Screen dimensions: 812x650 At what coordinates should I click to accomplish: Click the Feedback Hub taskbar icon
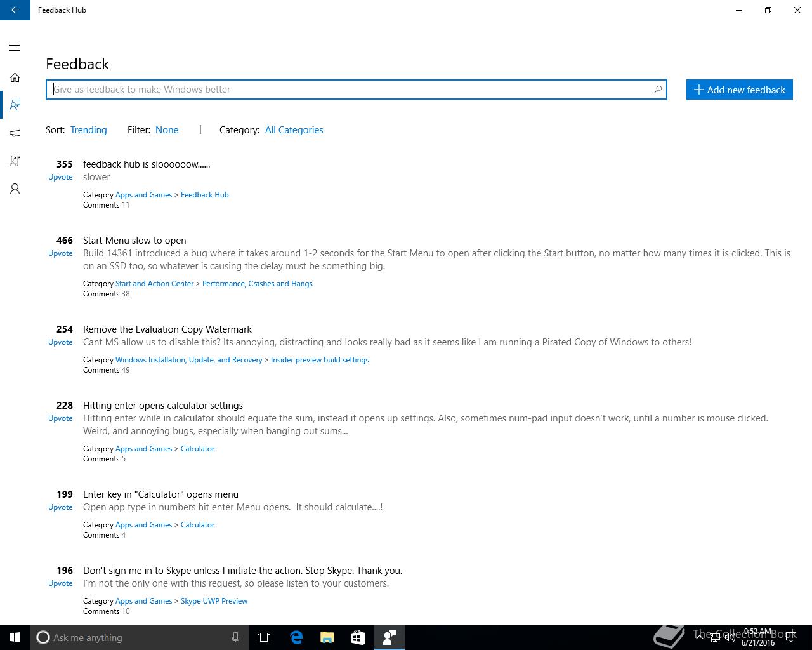click(390, 637)
